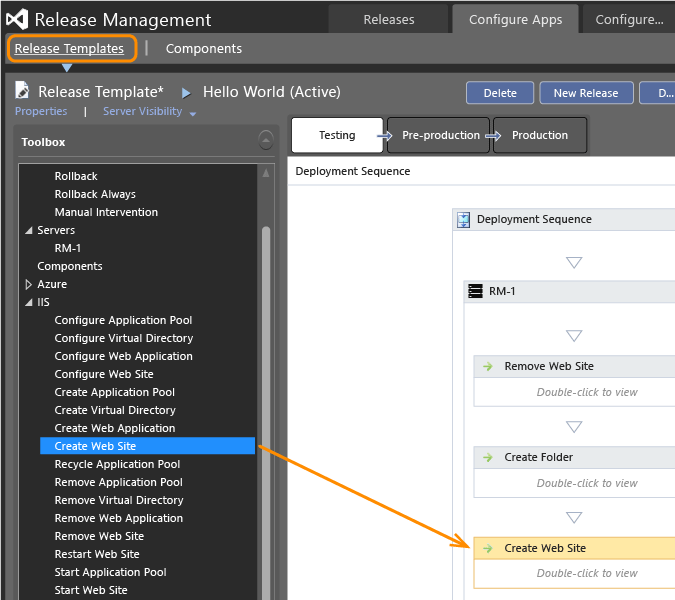Click the blue play arrow before Hello World
Image resolution: width=675 pixels, height=600 pixels.
186,93
